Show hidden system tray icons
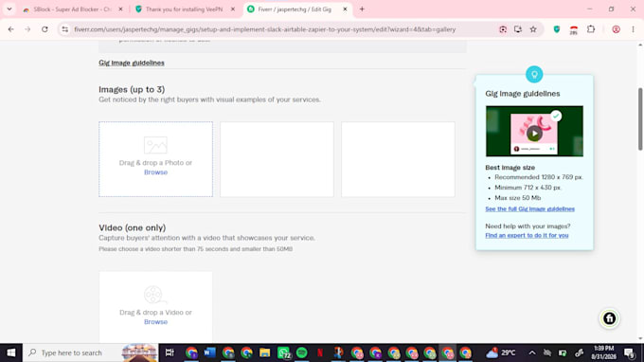This screenshot has width=644, height=362. (x=532, y=353)
